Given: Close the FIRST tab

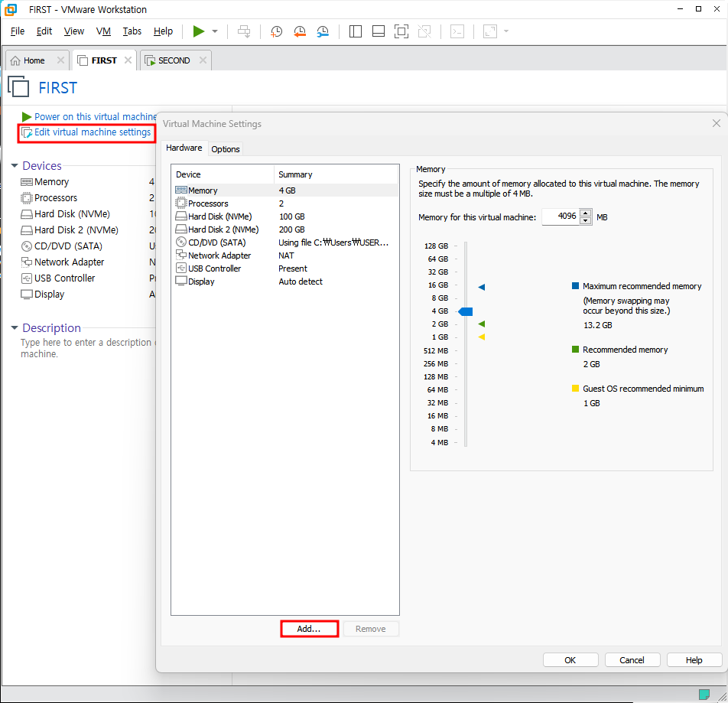Looking at the screenshot, I should (128, 60).
